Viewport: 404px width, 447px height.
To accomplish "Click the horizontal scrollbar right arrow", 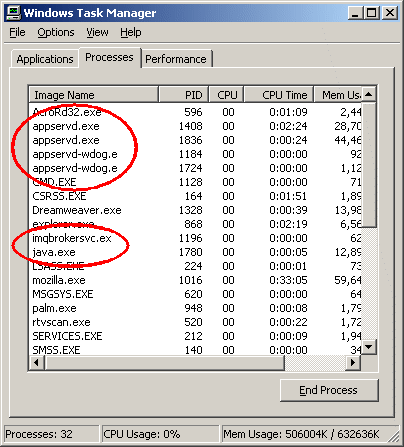I will point(353,362).
